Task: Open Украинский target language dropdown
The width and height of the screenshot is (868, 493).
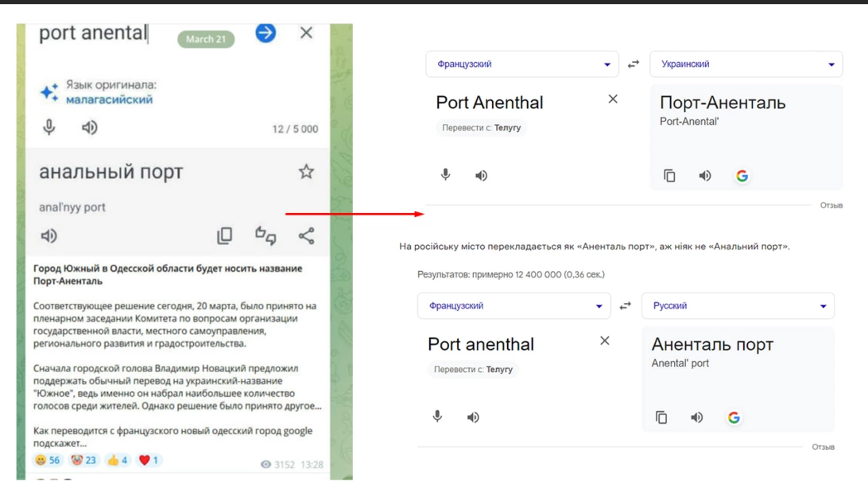Action: point(746,64)
